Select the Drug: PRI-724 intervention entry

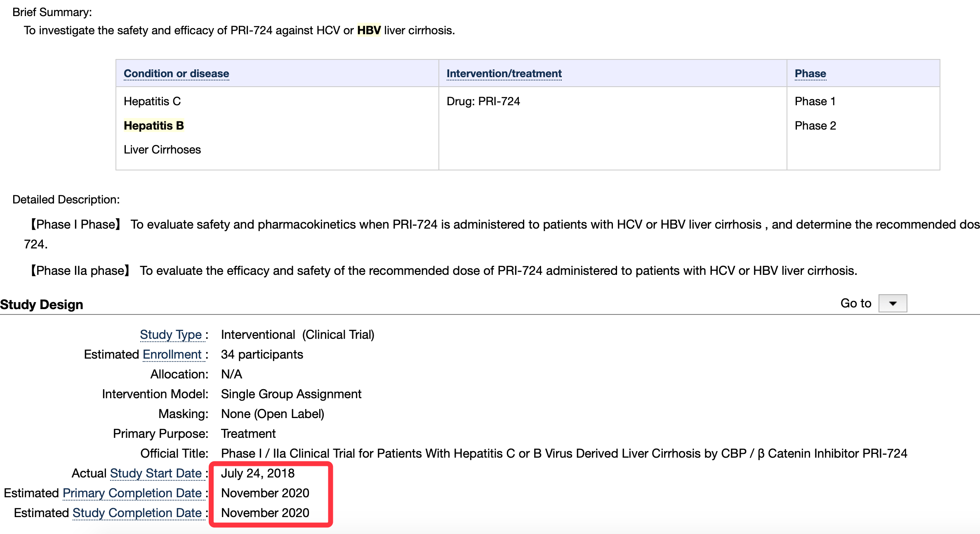483,102
